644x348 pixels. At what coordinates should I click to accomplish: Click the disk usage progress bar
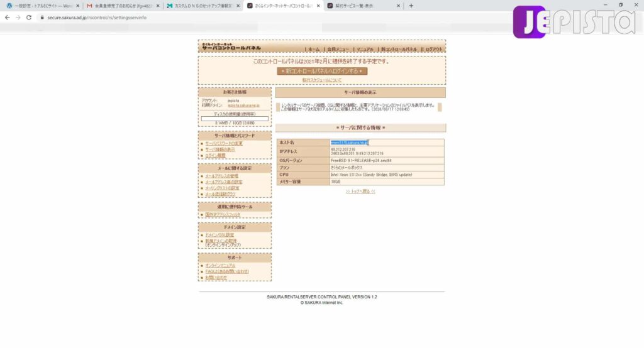tap(235, 119)
